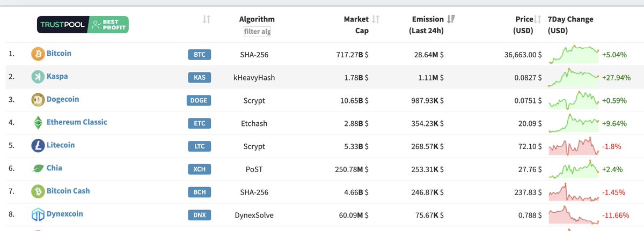Click the Scrypt algorithm in Dogecoin row
The height and width of the screenshot is (231, 644).
pyautogui.click(x=254, y=100)
